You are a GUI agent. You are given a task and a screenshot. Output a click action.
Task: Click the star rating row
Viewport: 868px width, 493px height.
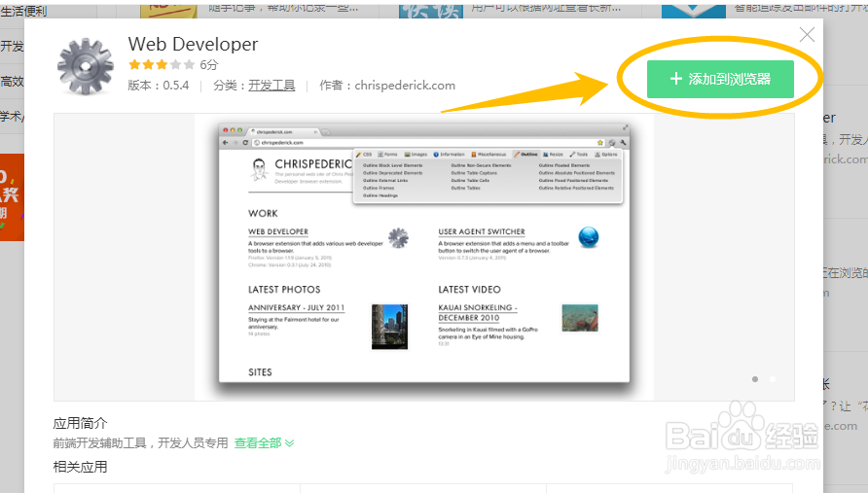(x=162, y=65)
